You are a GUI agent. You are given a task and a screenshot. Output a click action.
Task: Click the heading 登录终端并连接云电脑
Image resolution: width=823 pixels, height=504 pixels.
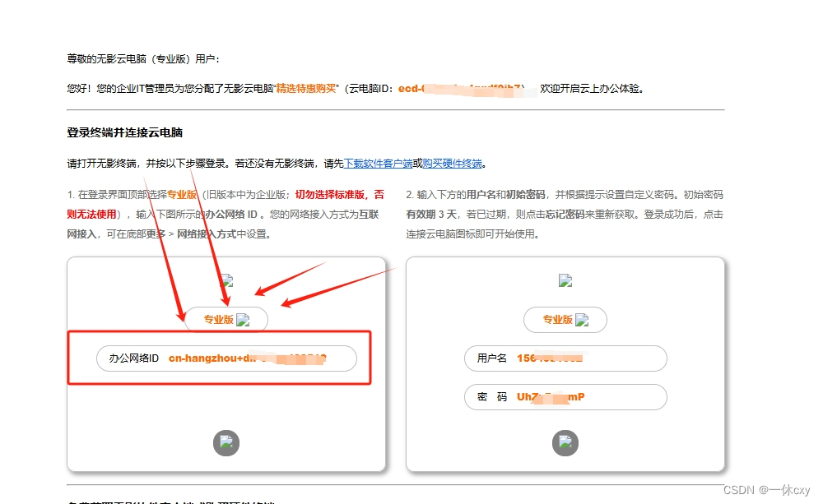pos(124,132)
